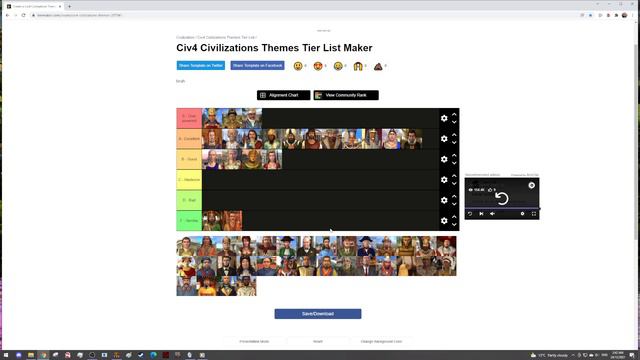Click the Share Template on Facebook button
This screenshot has width=640, height=360.
click(257, 65)
